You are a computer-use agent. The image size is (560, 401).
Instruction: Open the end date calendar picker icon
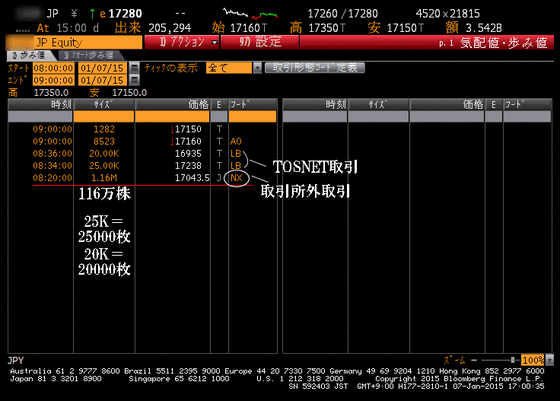point(134,80)
